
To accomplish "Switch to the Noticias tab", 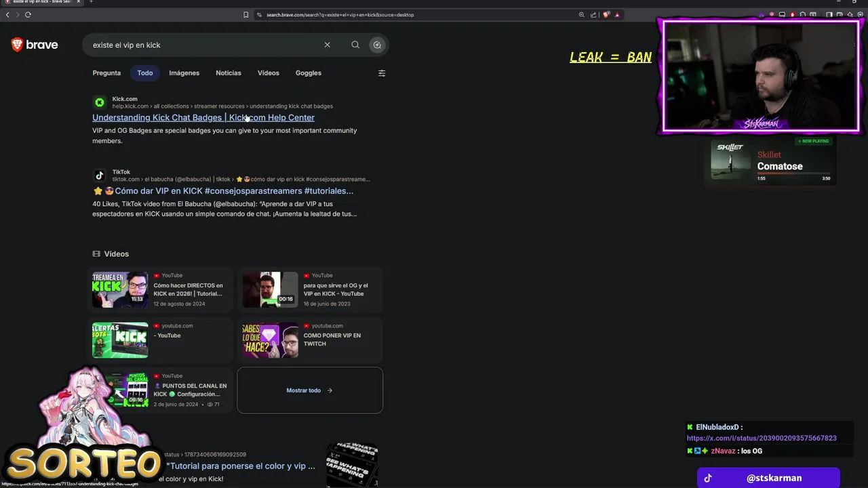I will 229,73.
